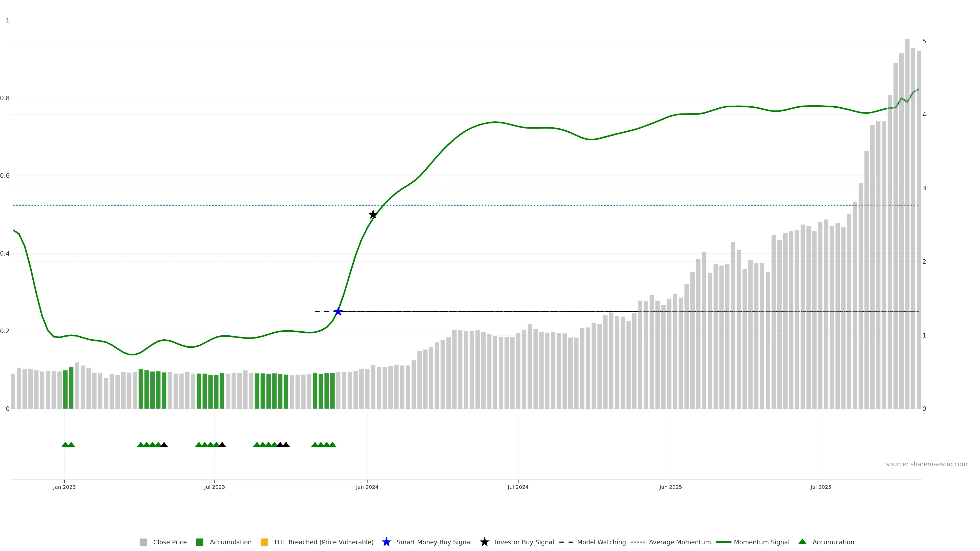Click the green Accumulation triangle icon in the legend
Viewport: 980px width, 551px height.
point(802,542)
